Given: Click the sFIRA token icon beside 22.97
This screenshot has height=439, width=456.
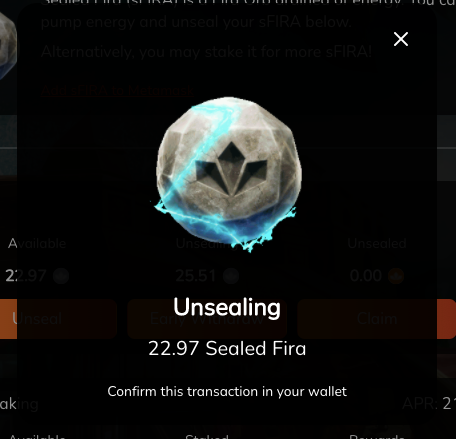Looking at the screenshot, I should pyautogui.click(x=61, y=276).
